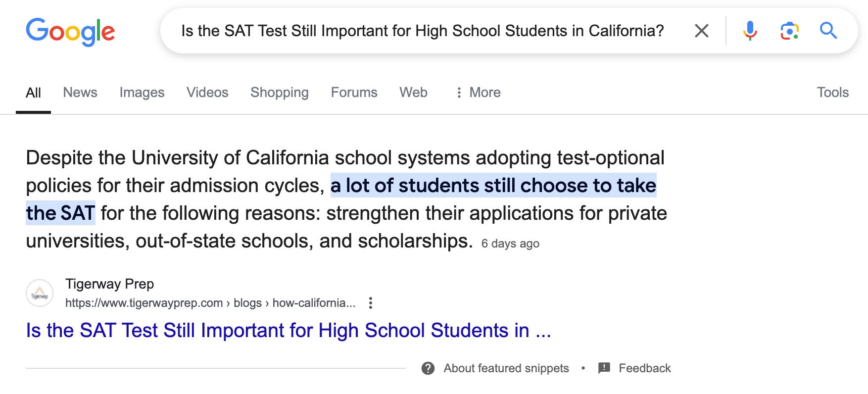Open the Tools options

tap(832, 93)
